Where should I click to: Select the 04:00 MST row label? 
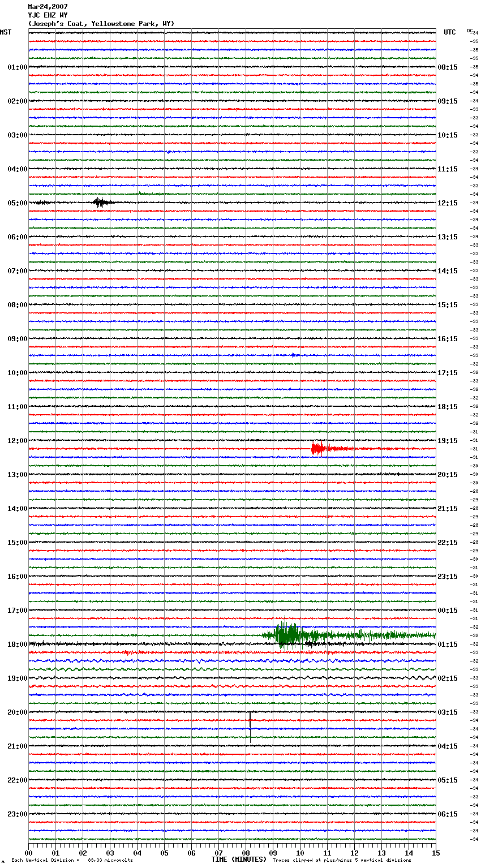click(18, 169)
